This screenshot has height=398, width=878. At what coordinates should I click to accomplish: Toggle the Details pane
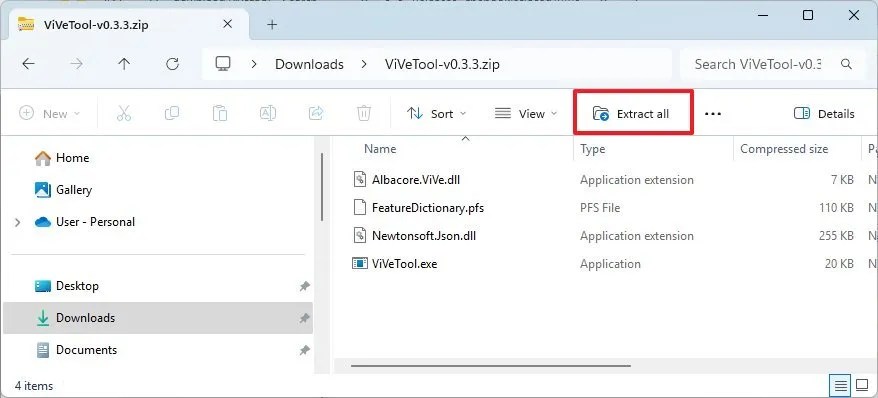824,114
